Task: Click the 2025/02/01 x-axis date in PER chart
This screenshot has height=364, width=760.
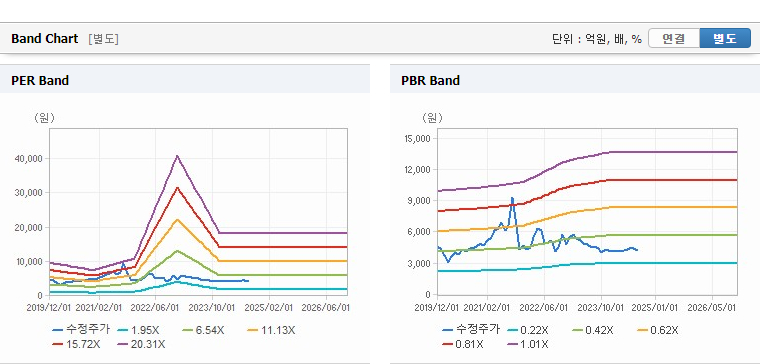Action: point(270,307)
